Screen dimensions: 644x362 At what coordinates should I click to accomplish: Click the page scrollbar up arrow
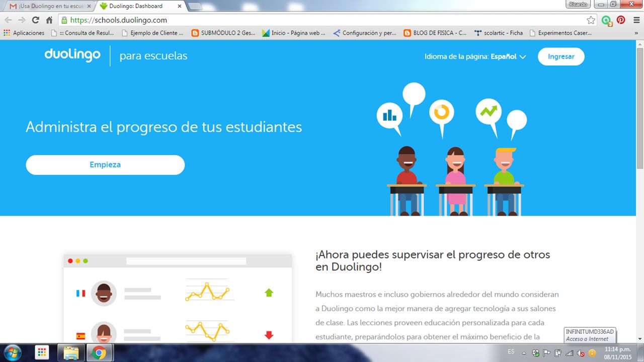[x=640, y=44]
